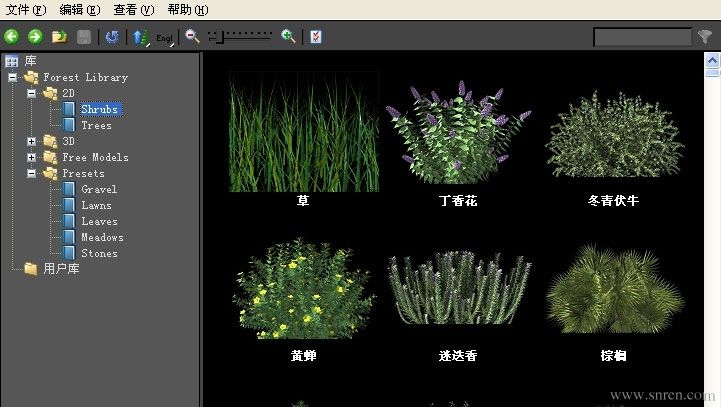
Task: Click the checklist options icon
Action: click(316, 36)
